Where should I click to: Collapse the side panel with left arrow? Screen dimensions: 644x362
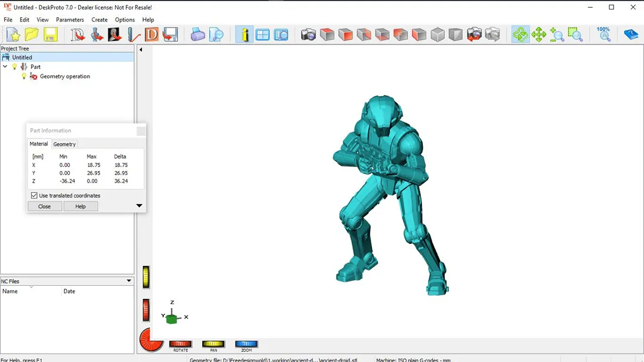click(141, 49)
